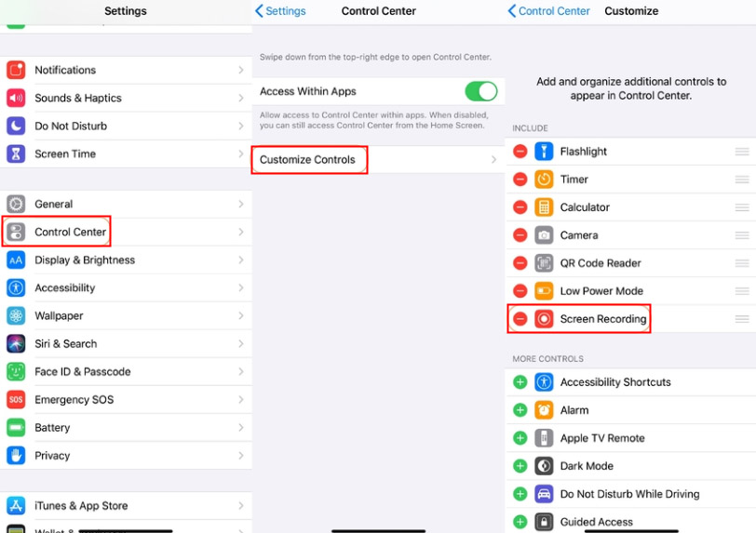Screen dimensions: 756x533
Task: Tap the Display & Brightness AA icon
Action: pyautogui.click(x=16, y=260)
